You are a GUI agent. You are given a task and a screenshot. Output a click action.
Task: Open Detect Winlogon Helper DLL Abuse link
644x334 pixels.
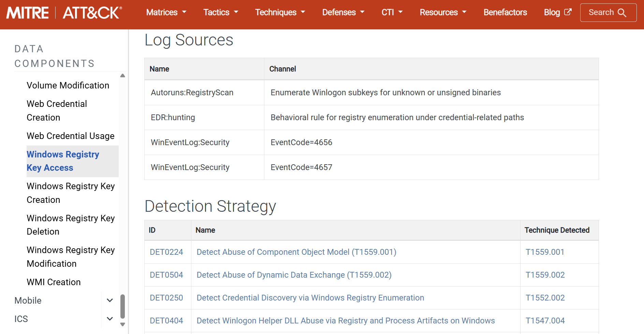pos(346,321)
